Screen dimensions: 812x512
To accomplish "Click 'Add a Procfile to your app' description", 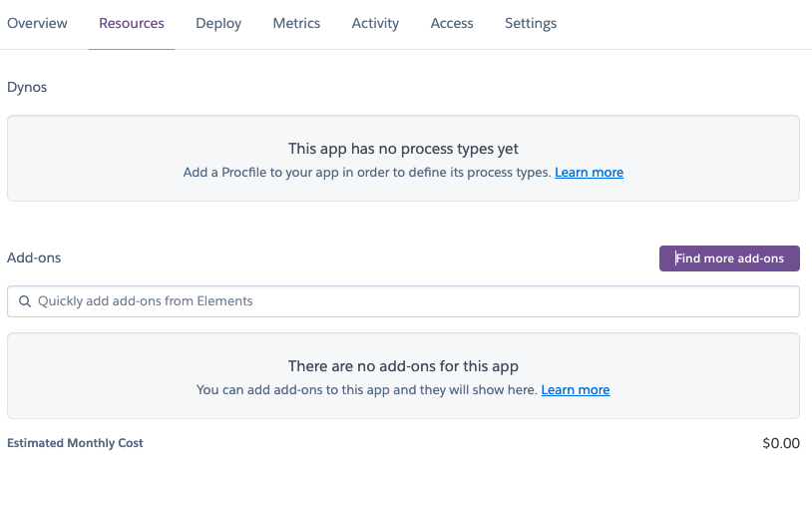I will [x=366, y=173].
